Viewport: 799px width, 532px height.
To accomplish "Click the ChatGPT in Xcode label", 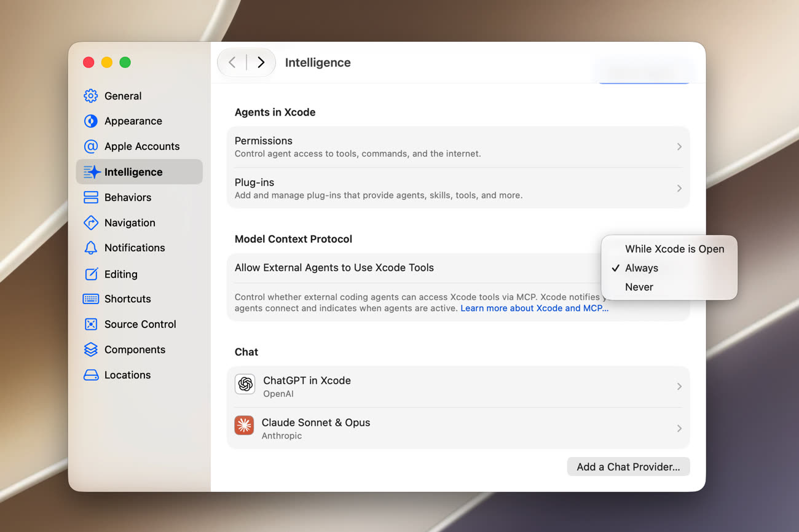I will (x=307, y=380).
